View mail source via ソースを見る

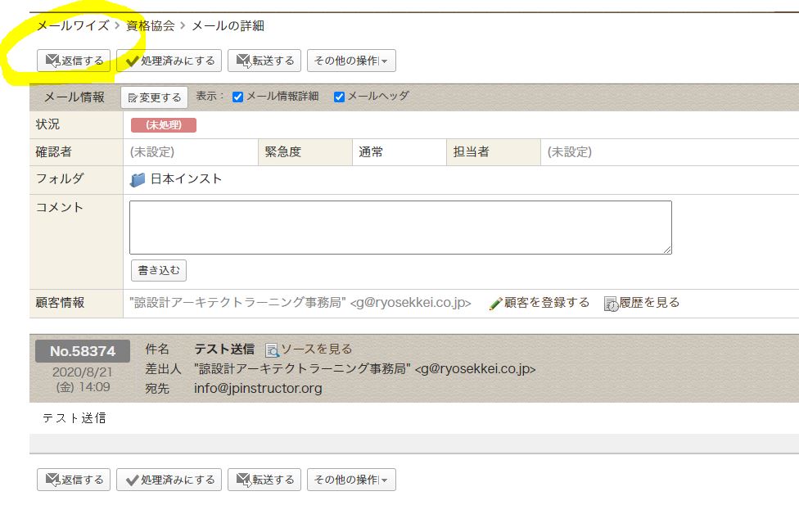click(316, 349)
